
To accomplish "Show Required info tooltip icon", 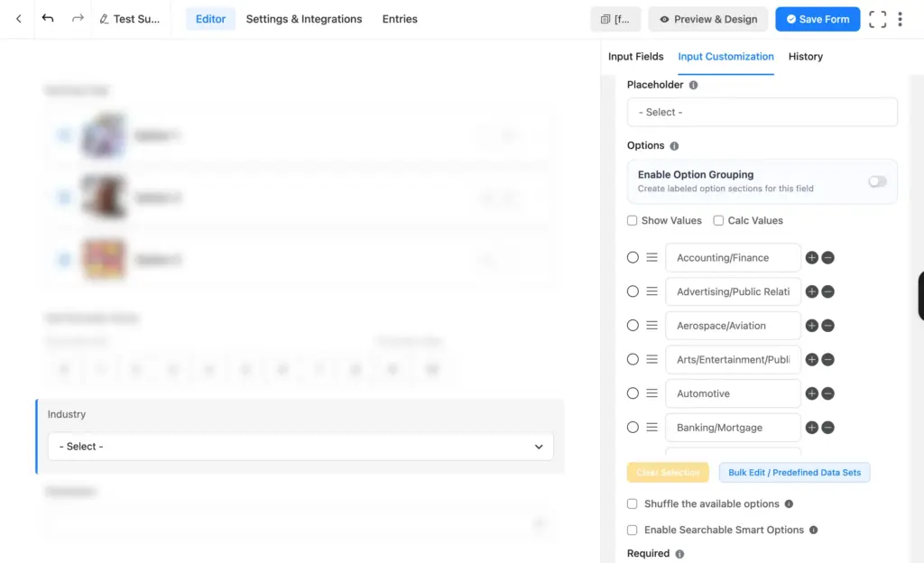I will (x=679, y=554).
